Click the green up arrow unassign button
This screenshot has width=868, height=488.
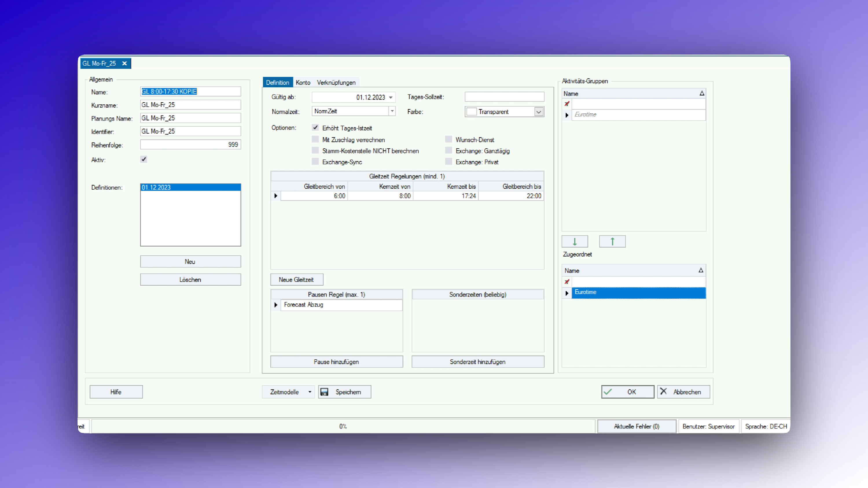(x=612, y=241)
